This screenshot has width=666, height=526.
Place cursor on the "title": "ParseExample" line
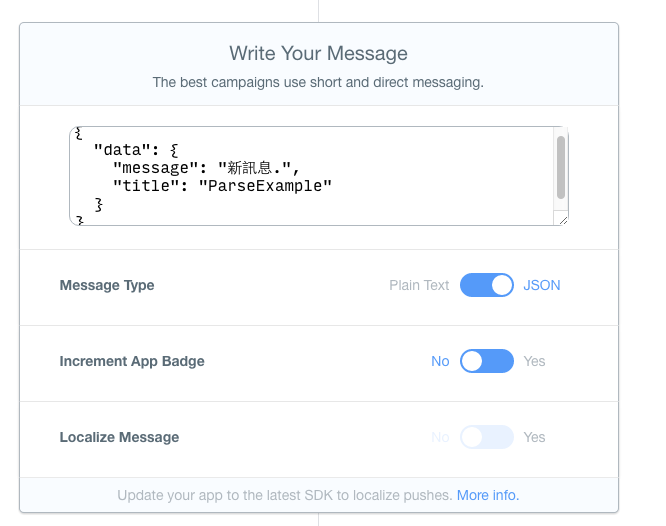click(222, 186)
